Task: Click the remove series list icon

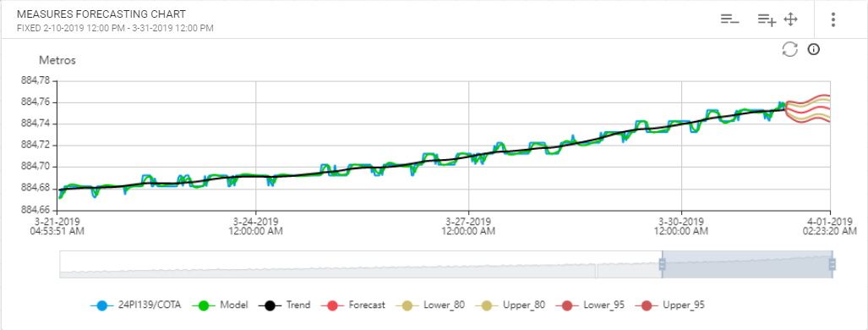Action: (x=729, y=19)
